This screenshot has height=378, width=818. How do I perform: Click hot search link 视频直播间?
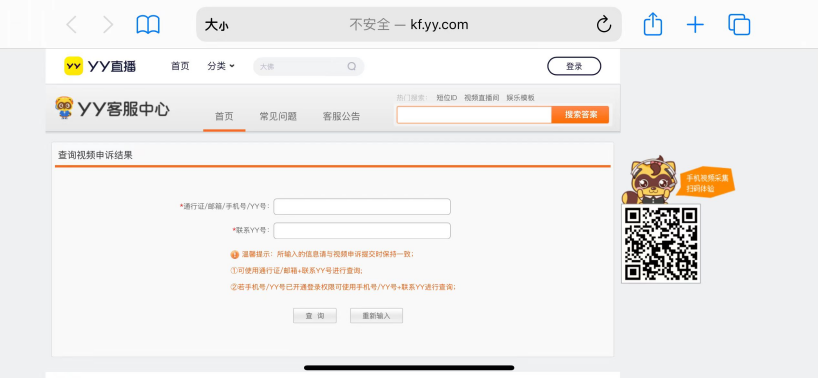[x=482, y=97]
